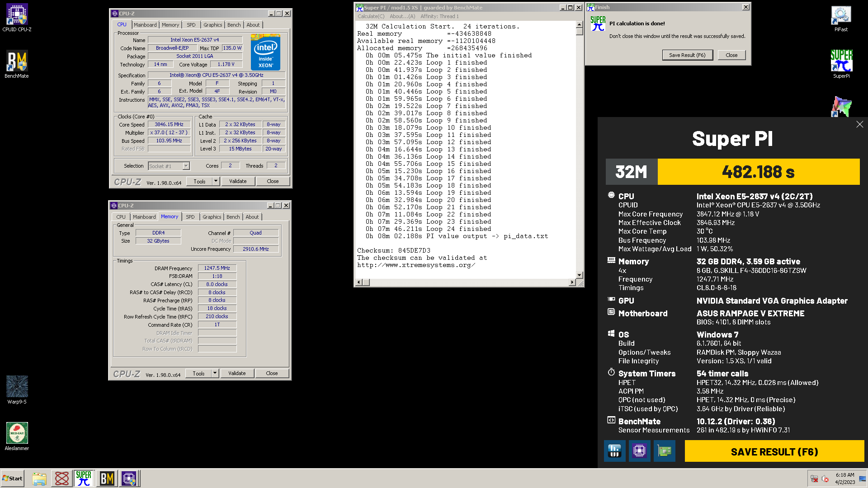868x488 pixels.
Task: Click Tools button in top CPU-Z window
Action: [x=199, y=181]
